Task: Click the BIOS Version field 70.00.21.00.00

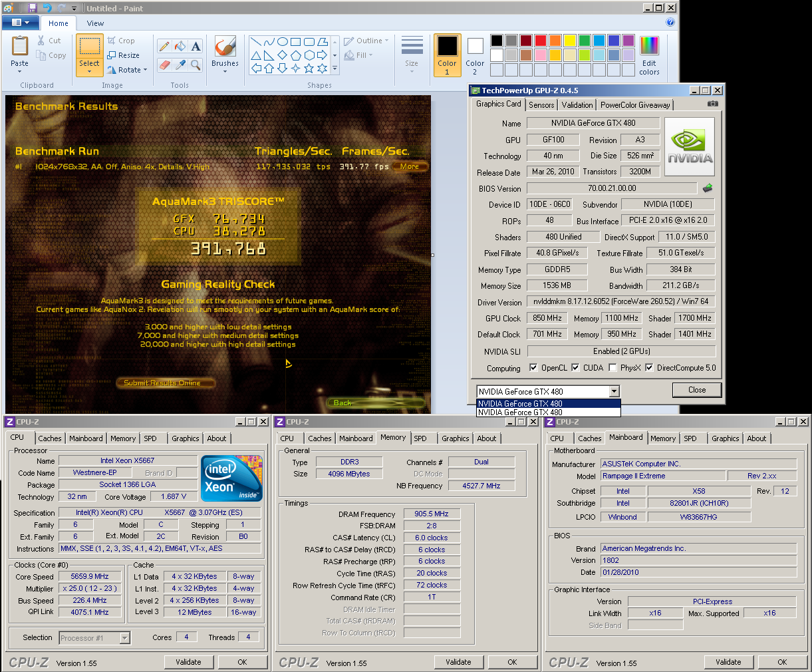Action: point(612,188)
